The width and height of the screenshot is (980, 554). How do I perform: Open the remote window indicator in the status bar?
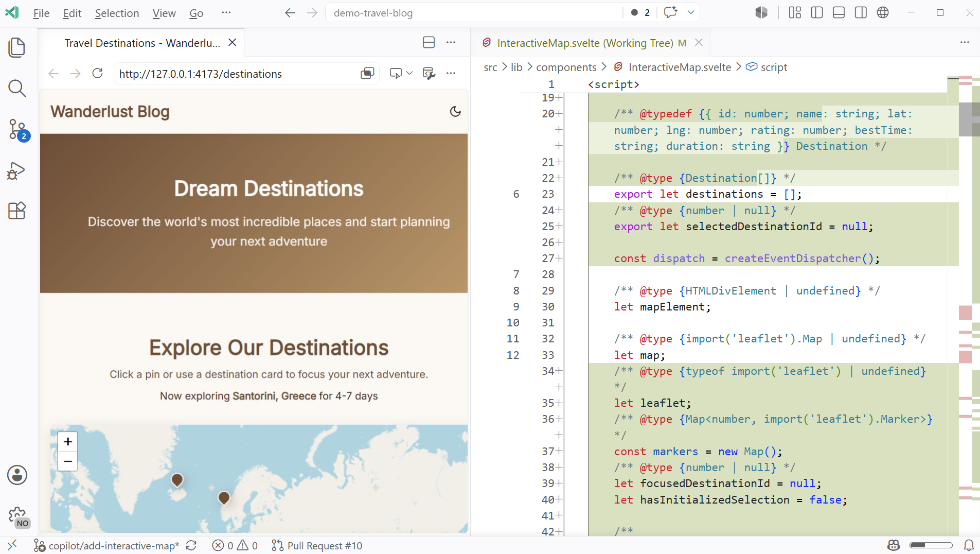[12, 545]
